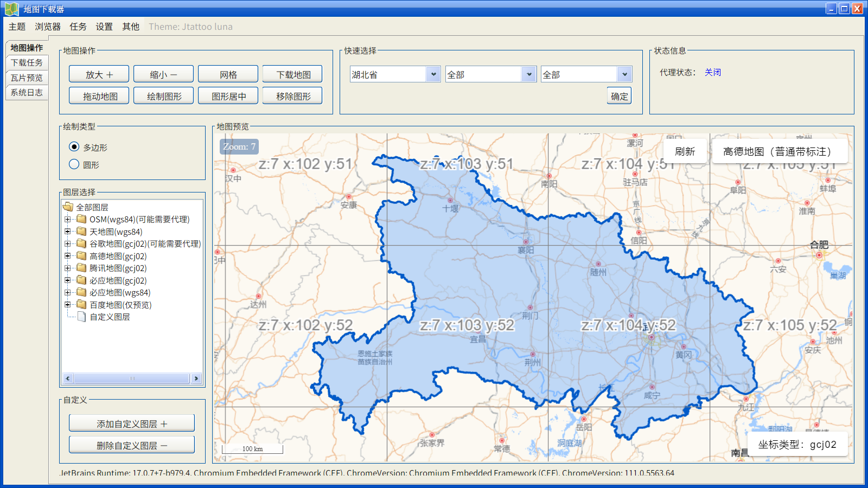This screenshot has height=488, width=868.
Task: Select the 多边形 polygon radio button
Action: (74, 146)
